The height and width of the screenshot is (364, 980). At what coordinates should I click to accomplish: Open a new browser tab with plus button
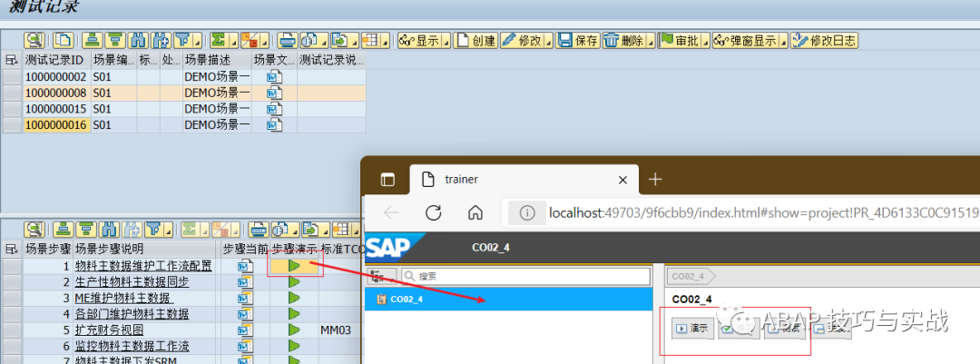[654, 180]
